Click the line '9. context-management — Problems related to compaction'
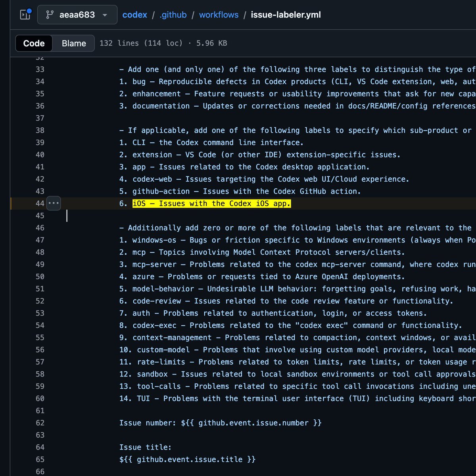Screen dimensions: 476x476 pyautogui.click(x=297, y=338)
